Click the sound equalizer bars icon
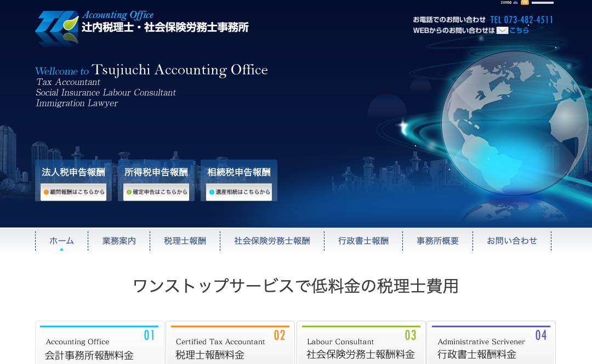Screen dimensions: 592x364 (x=515, y=3)
